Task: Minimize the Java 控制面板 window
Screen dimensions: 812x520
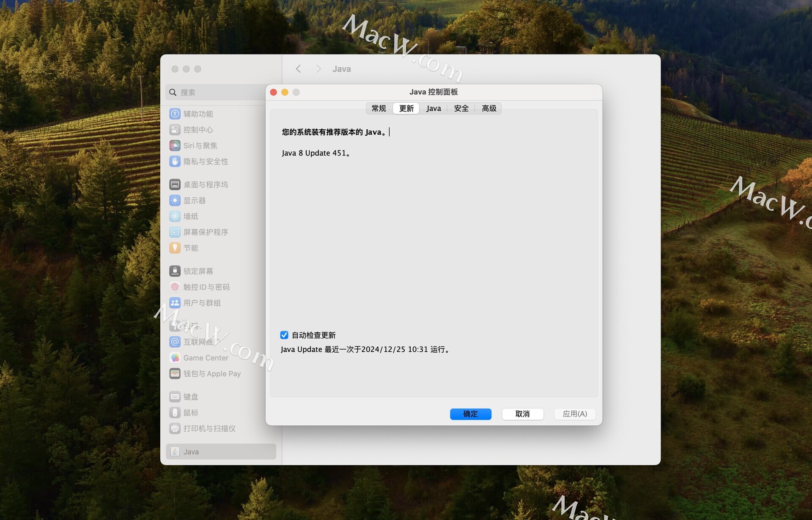Action: click(285, 92)
